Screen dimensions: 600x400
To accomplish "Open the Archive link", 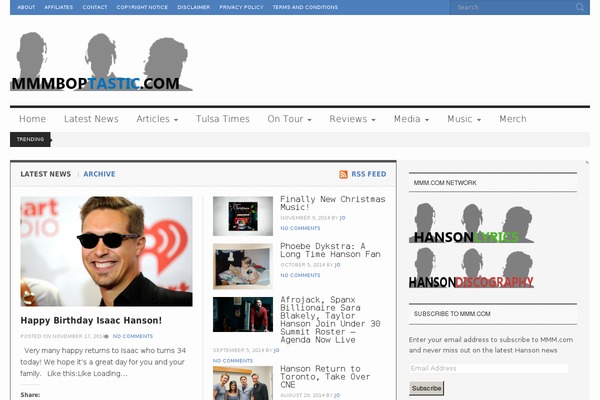I will pos(99,174).
